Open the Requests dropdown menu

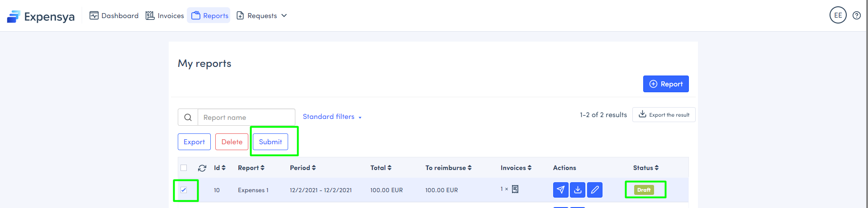tap(262, 16)
